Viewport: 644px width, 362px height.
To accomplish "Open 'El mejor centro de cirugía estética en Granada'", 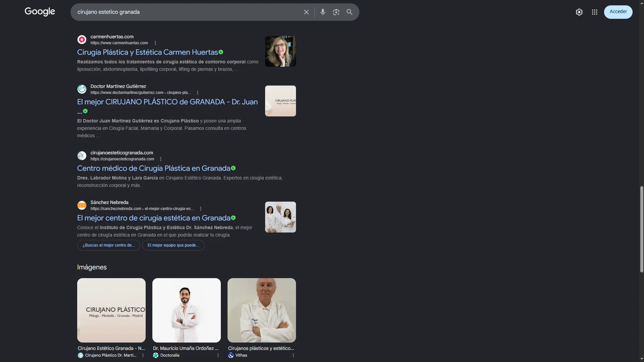I will [154, 218].
